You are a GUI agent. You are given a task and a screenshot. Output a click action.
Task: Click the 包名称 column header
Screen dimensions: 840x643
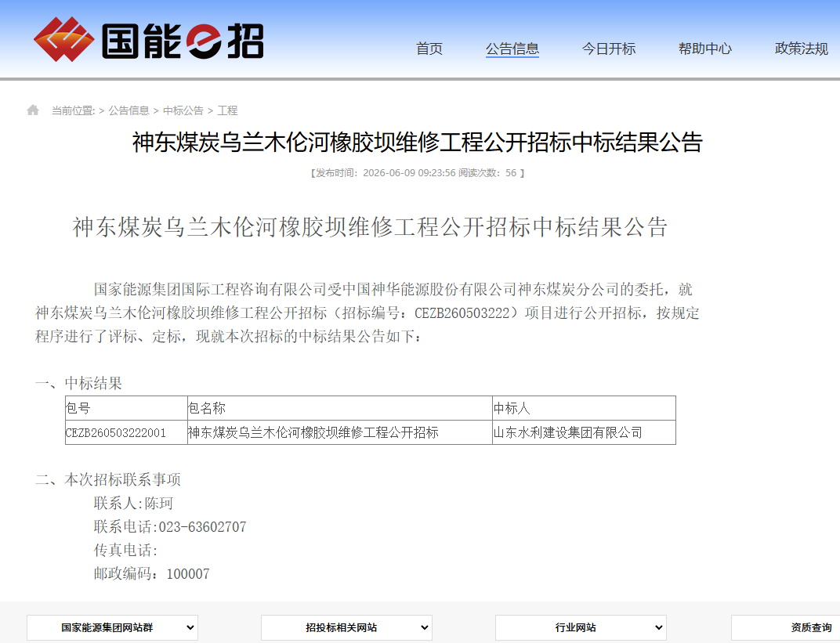point(339,409)
